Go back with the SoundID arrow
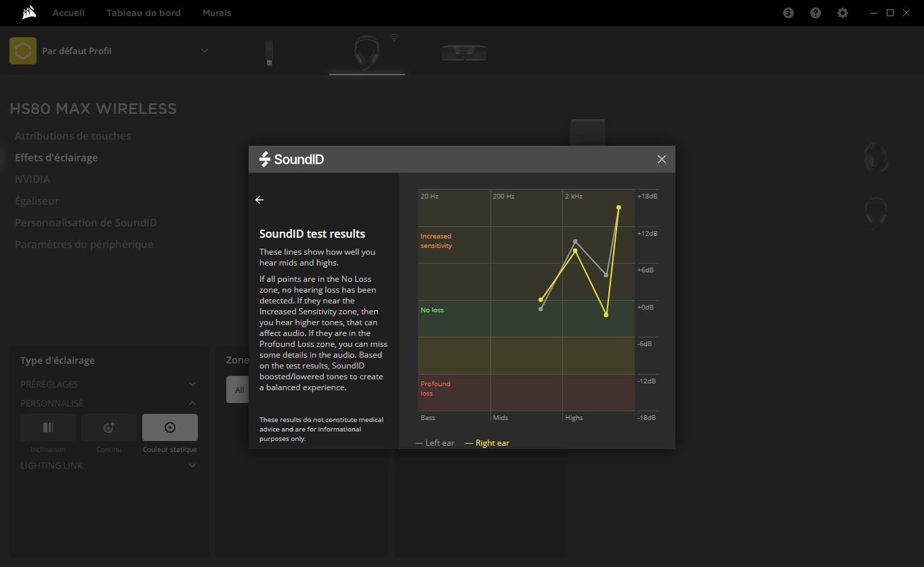This screenshot has height=567, width=924. coord(259,200)
